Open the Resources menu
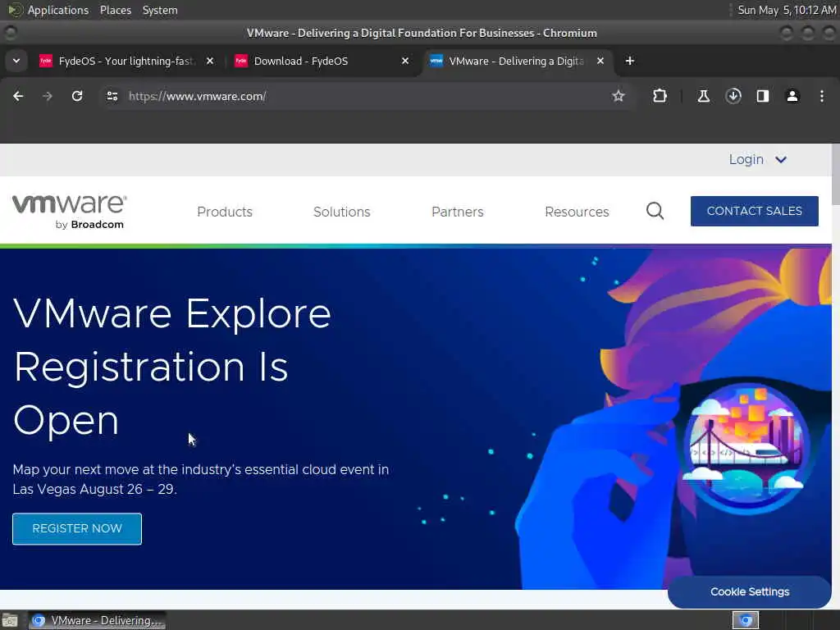Screen dimensions: 840x630 [x=577, y=212]
